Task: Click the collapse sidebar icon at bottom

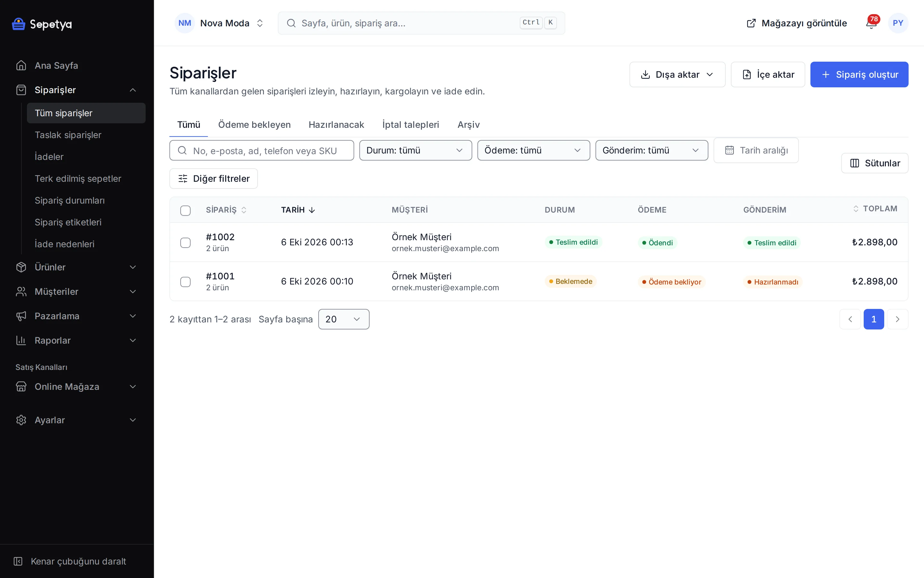Action: (18, 561)
